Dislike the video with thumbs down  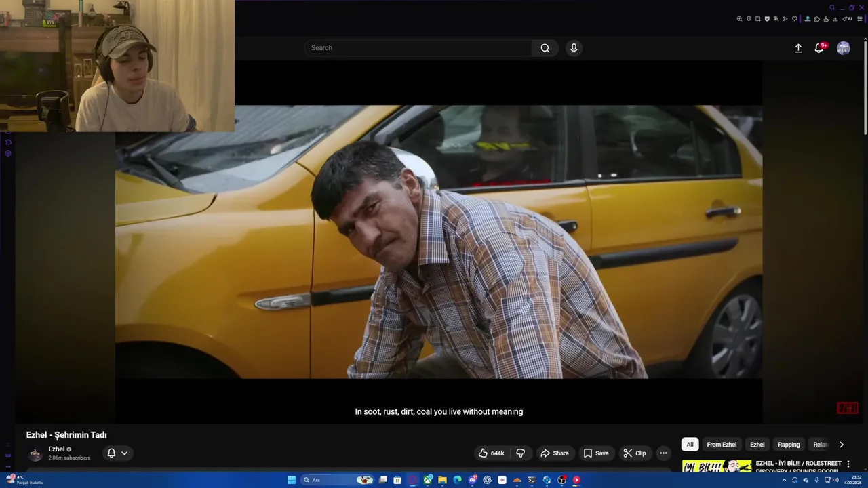click(x=521, y=453)
